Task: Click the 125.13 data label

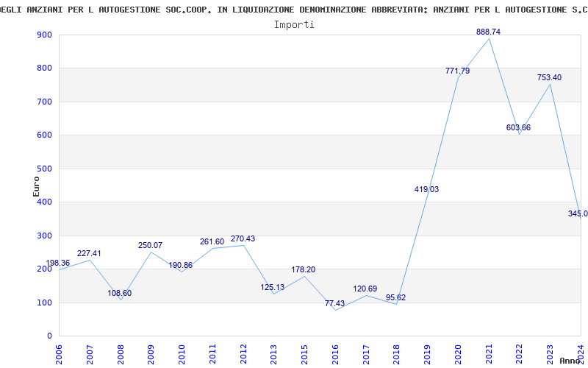Action: point(273,288)
